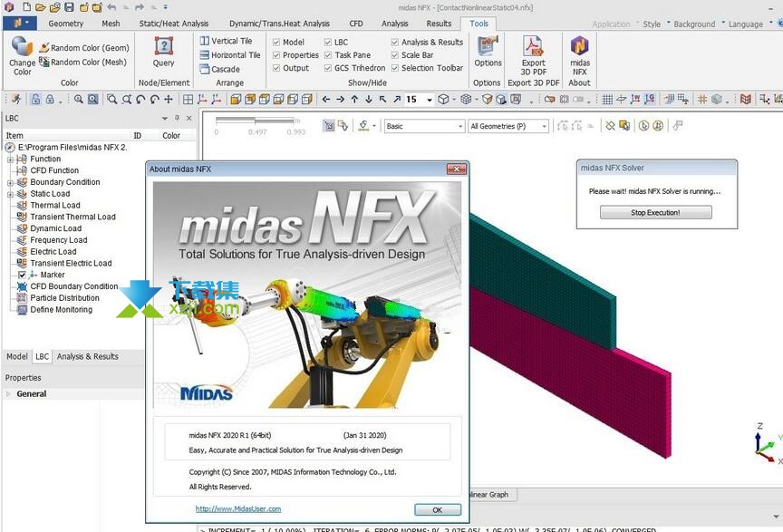
Task: Rotate view with the up arrow icon
Action: (354, 100)
